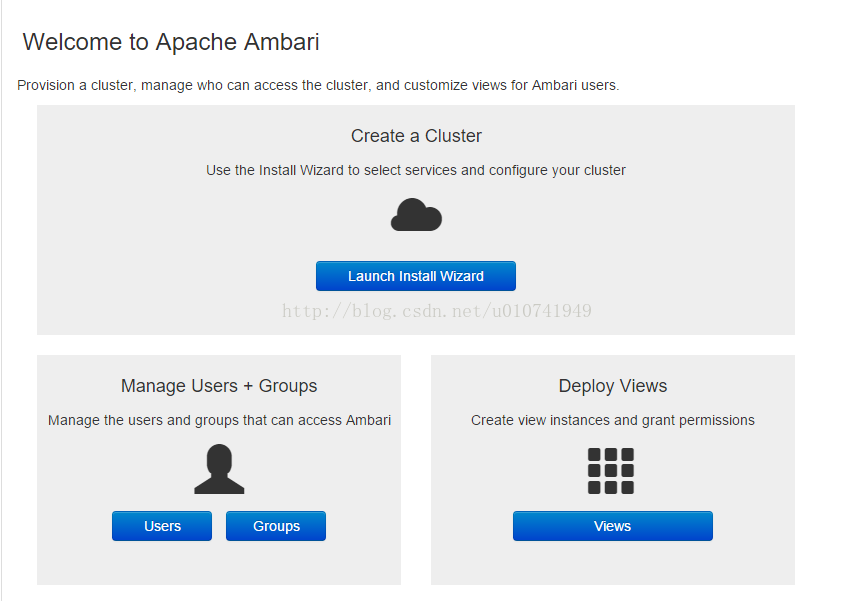This screenshot has width=855, height=601.
Task: Click the 'Provision a cluster' intro sentence
Action: [x=318, y=85]
